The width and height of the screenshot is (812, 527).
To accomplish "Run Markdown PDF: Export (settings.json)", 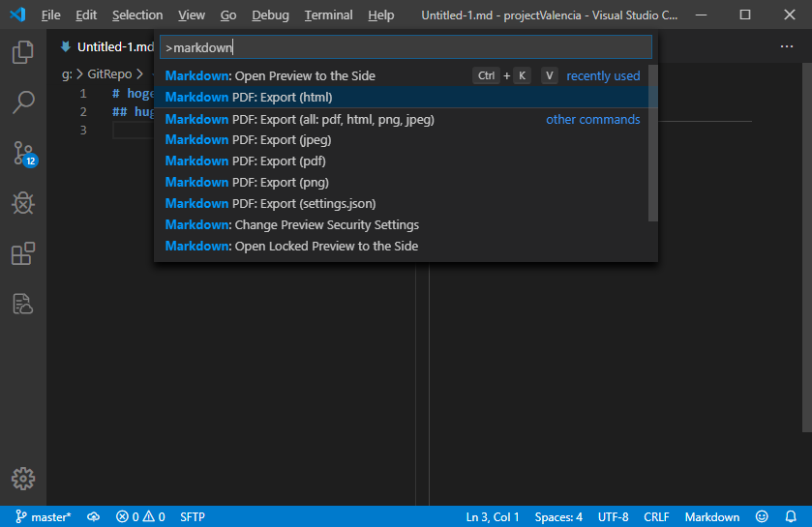I will click(402, 204).
